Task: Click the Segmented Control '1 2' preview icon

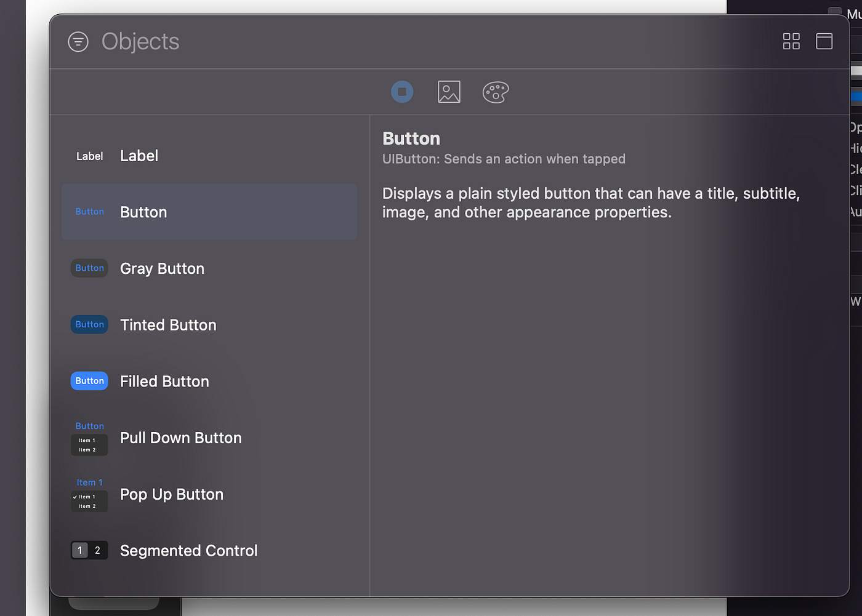Action: pos(89,550)
